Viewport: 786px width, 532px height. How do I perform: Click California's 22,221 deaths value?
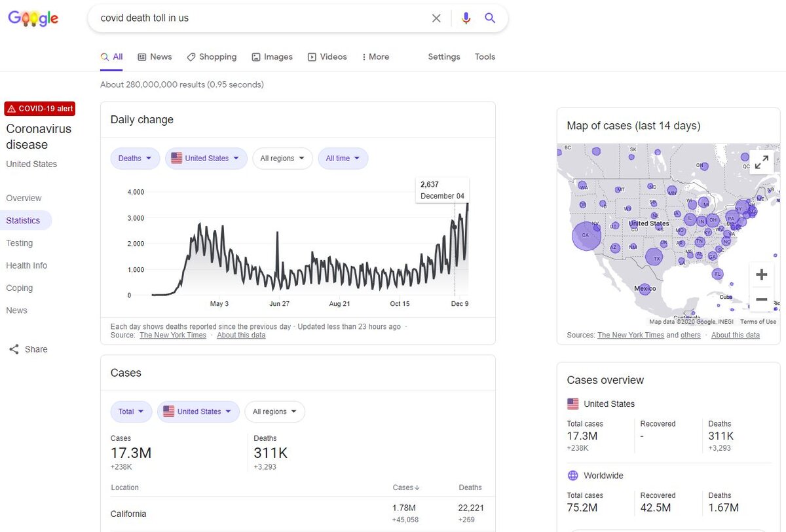(472, 508)
